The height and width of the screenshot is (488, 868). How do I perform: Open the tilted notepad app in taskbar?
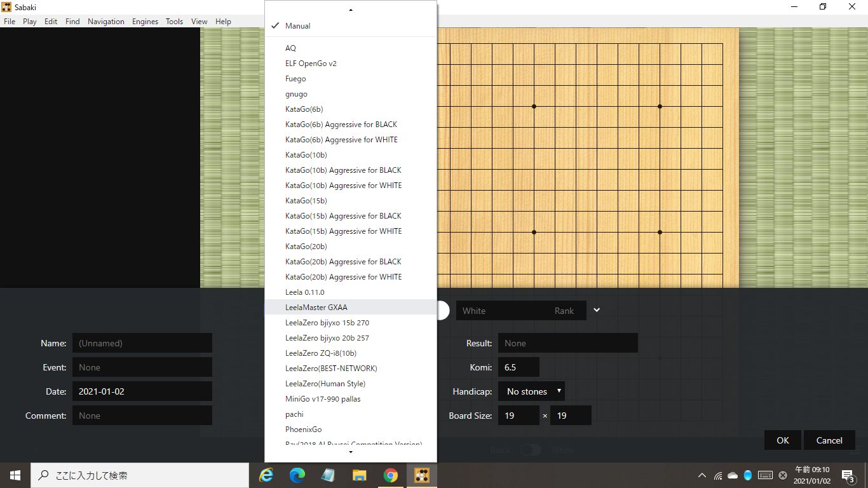[x=328, y=475]
